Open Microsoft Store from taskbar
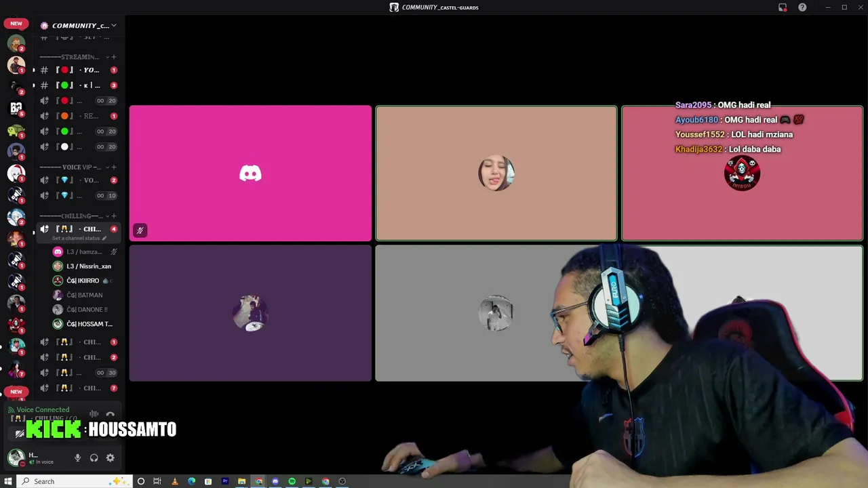The width and height of the screenshot is (868, 488). pyautogui.click(x=208, y=481)
